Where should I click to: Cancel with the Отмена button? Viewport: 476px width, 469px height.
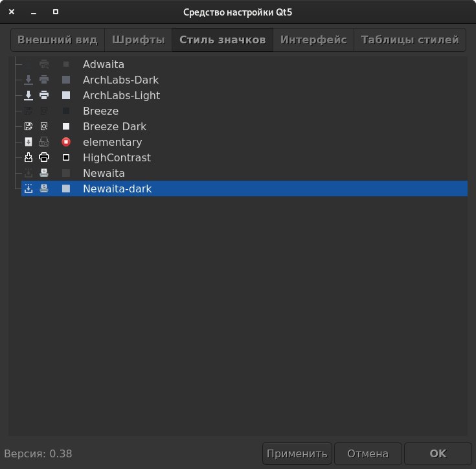(368, 453)
